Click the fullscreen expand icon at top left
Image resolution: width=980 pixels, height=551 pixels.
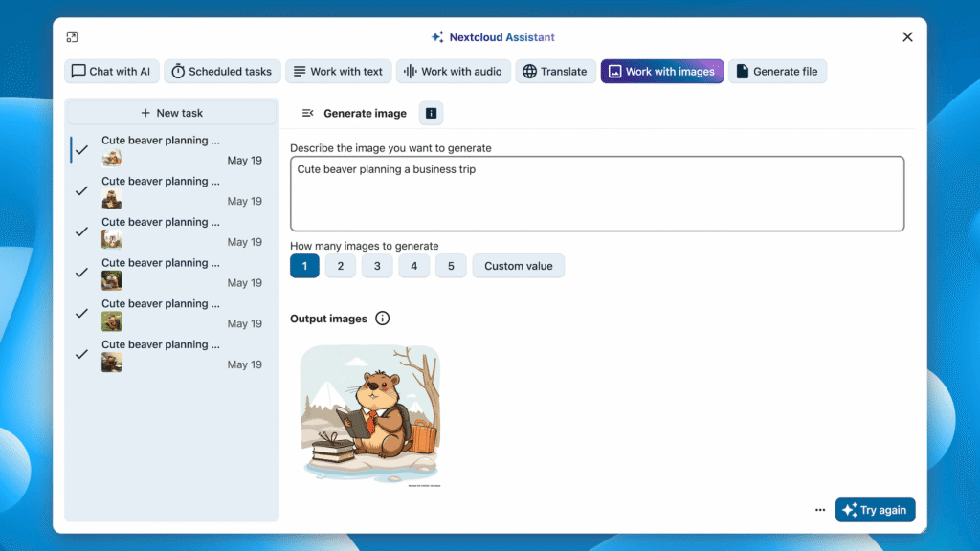[72, 37]
